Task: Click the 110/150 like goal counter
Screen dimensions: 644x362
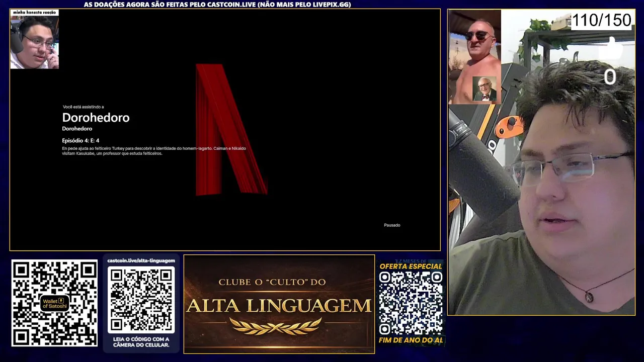Action: coord(601,21)
